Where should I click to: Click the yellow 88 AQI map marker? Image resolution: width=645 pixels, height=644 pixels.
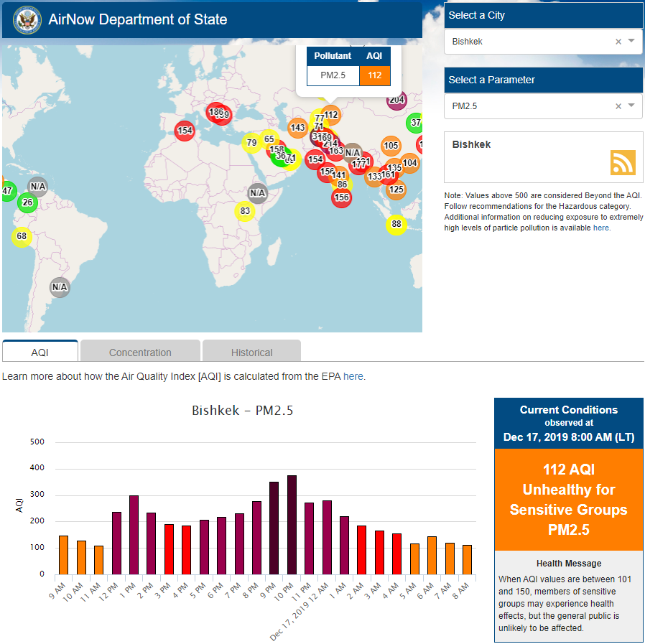pos(396,225)
